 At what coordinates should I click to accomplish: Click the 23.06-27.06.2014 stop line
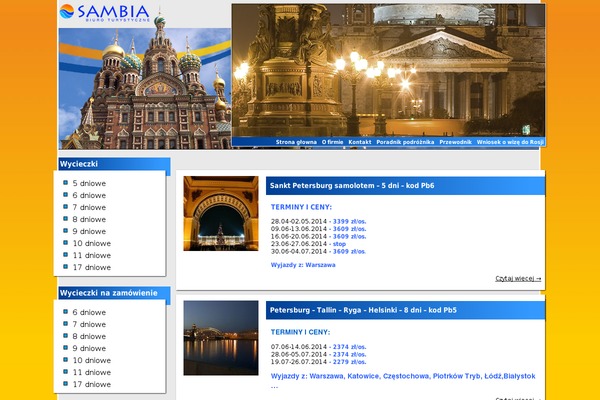(x=308, y=244)
